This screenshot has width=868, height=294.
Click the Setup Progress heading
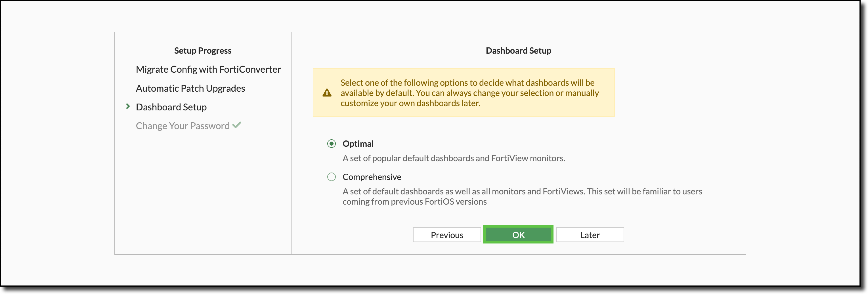click(x=202, y=50)
